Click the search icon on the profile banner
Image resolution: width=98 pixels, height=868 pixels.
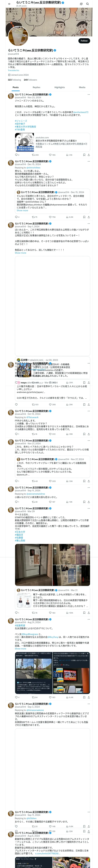[88, 4]
